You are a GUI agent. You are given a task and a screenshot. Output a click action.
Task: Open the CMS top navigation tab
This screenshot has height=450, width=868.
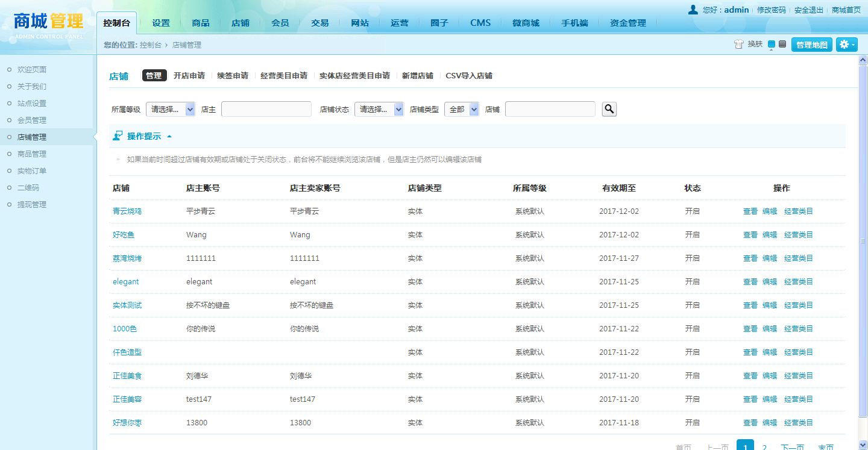pos(480,23)
